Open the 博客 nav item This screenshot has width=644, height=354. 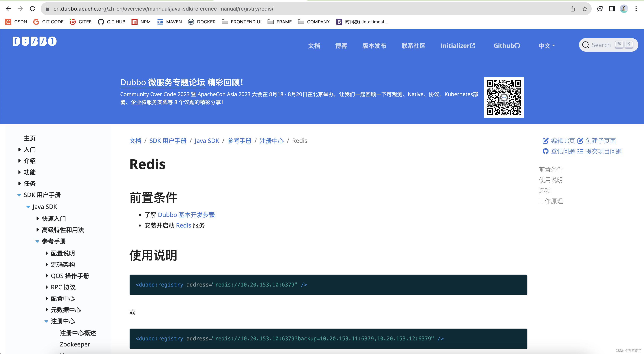341,46
